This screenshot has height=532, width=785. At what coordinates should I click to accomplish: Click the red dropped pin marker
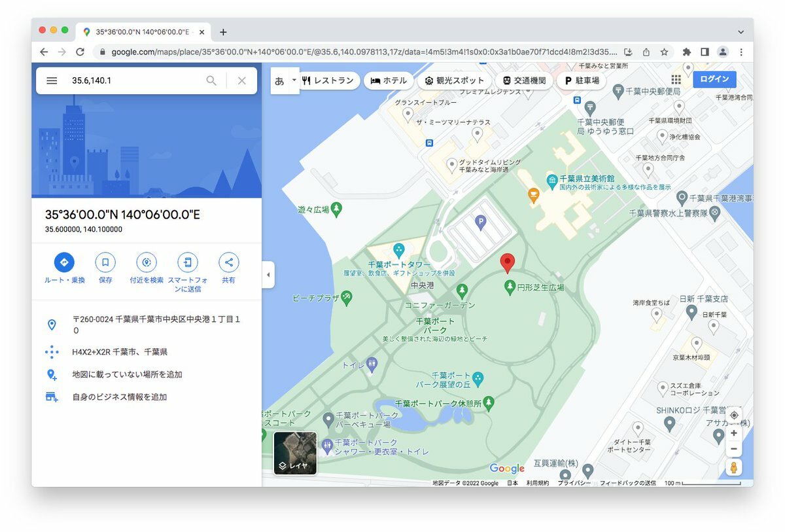[x=508, y=264]
